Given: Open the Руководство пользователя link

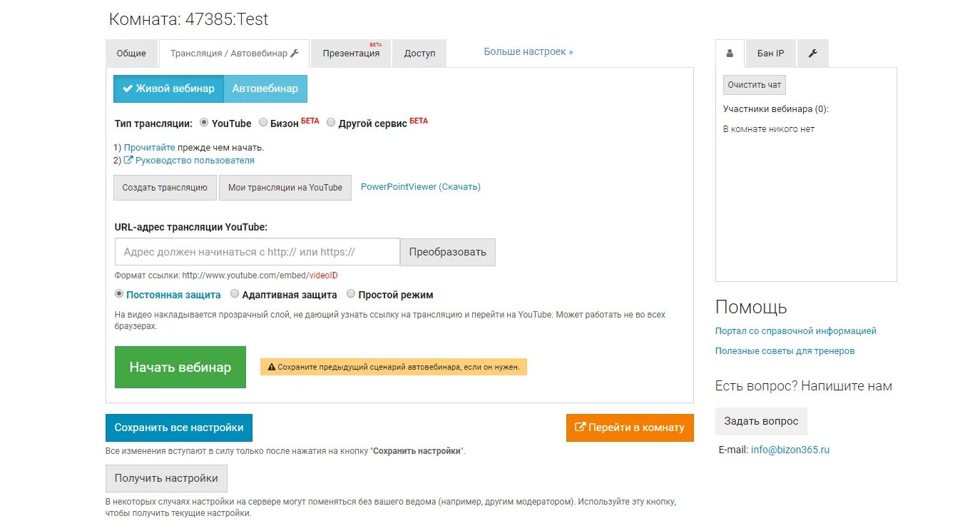Looking at the screenshot, I should coord(194,161).
